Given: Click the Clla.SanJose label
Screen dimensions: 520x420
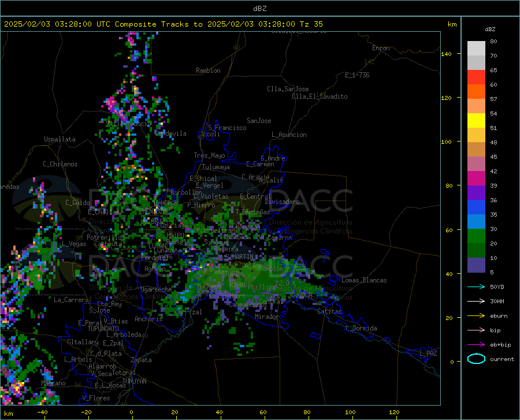Looking at the screenshot, I should [x=288, y=89].
